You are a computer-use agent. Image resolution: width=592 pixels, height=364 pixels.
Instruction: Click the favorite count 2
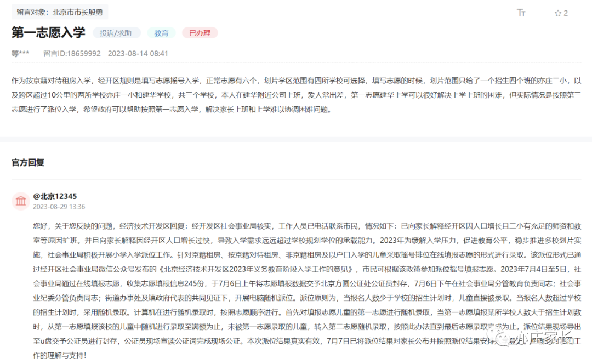[566, 13]
